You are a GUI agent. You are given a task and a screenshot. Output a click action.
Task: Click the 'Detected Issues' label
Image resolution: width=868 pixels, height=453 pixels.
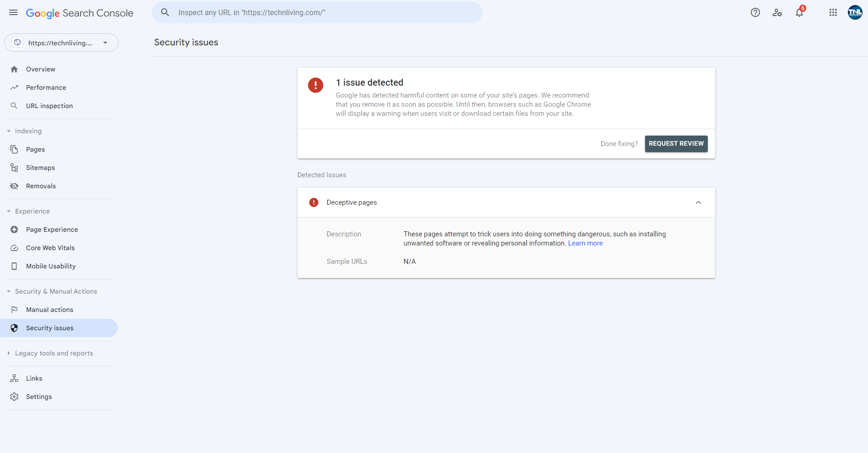tap(322, 175)
